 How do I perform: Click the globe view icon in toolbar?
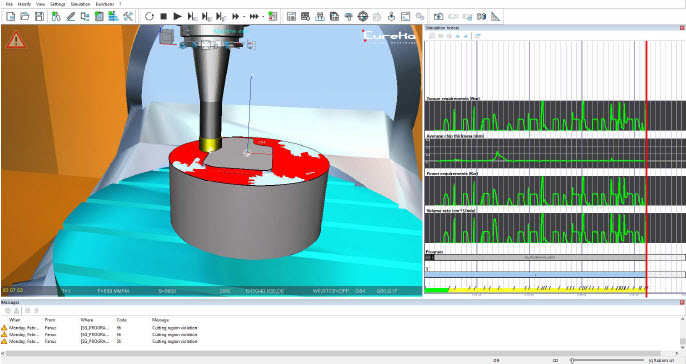363,17
